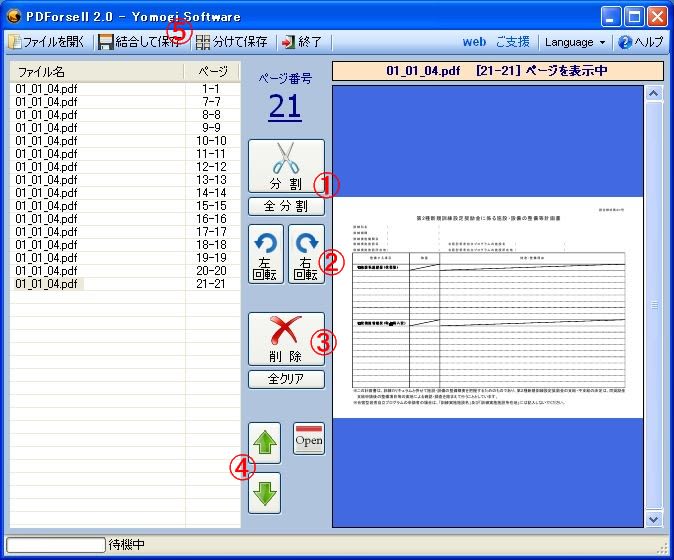Click the Open PDF icon button

click(309, 440)
